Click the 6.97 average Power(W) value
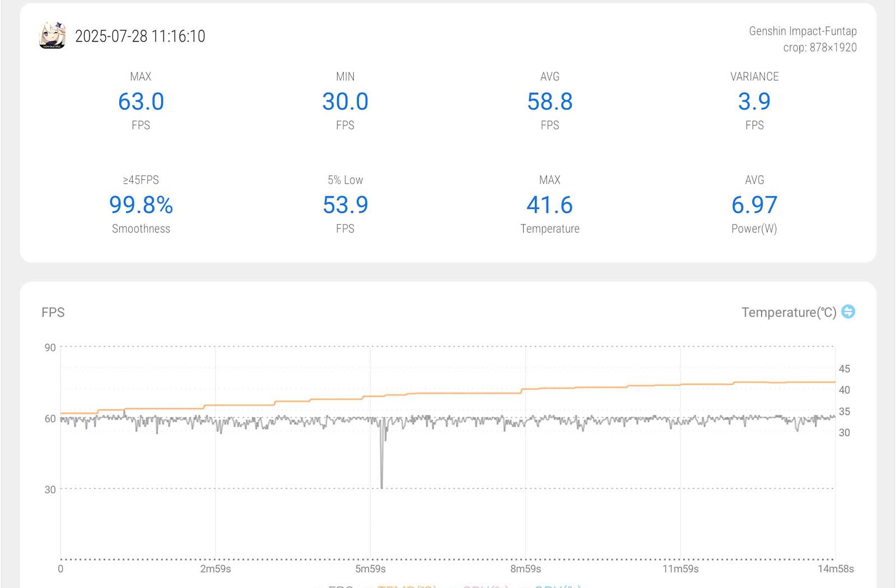This screenshot has height=588, width=896. coord(754,205)
